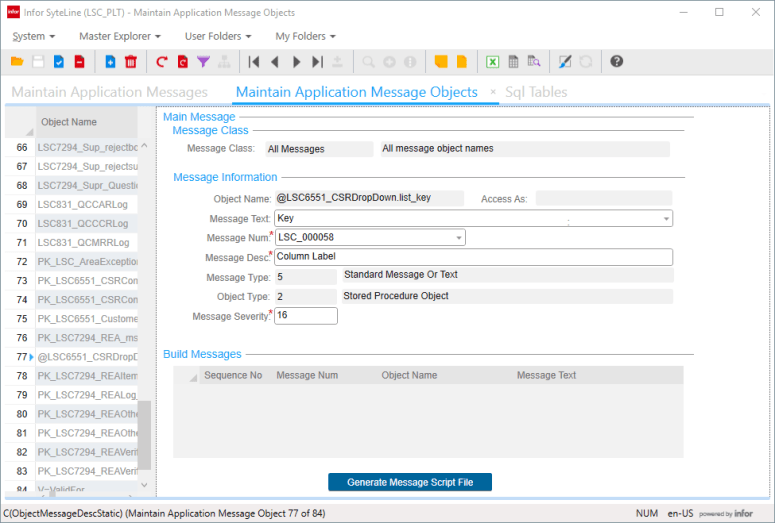Select row 72 PK_LSC_AreaException
Image resolution: width=775 pixels, height=523 pixels.
(x=86, y=262)
